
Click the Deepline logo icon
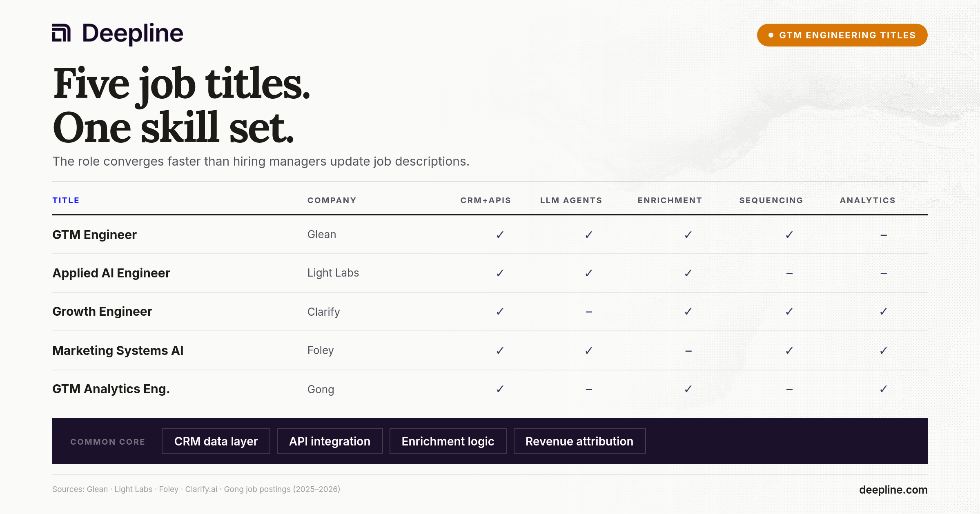point(61,33)
